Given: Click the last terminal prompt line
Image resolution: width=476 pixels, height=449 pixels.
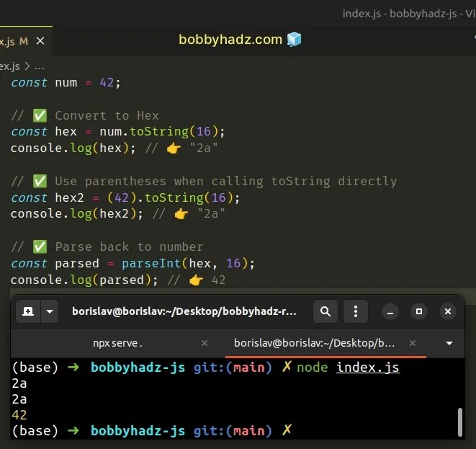Looking at the screenshot, I should [152, 431].
